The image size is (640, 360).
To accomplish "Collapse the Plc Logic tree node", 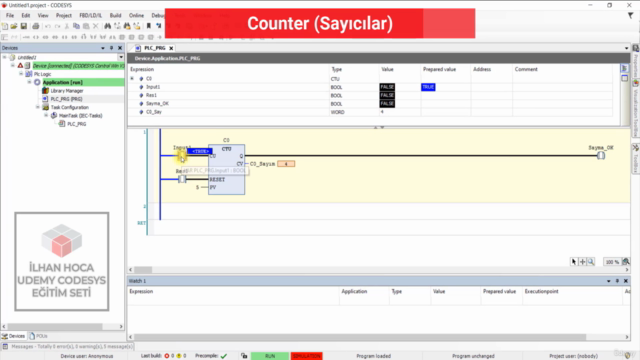I will click(x=21, y=74).
